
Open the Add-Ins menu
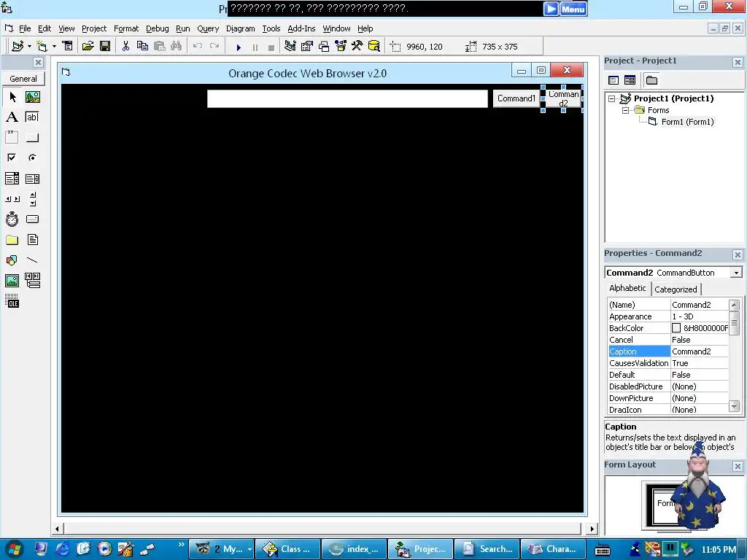pyautogui.click(x=301, y=28)
